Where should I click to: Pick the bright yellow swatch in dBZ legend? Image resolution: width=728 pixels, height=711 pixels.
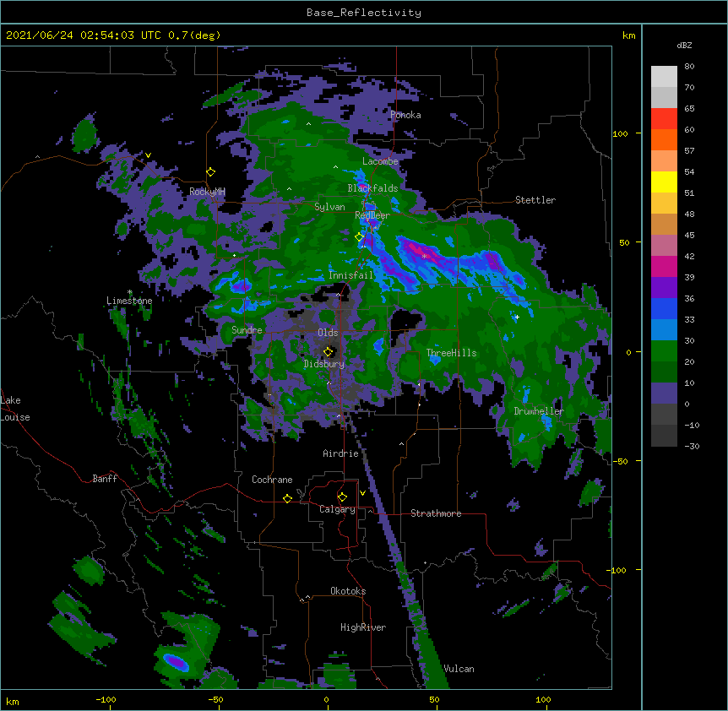tap(664, 182)
